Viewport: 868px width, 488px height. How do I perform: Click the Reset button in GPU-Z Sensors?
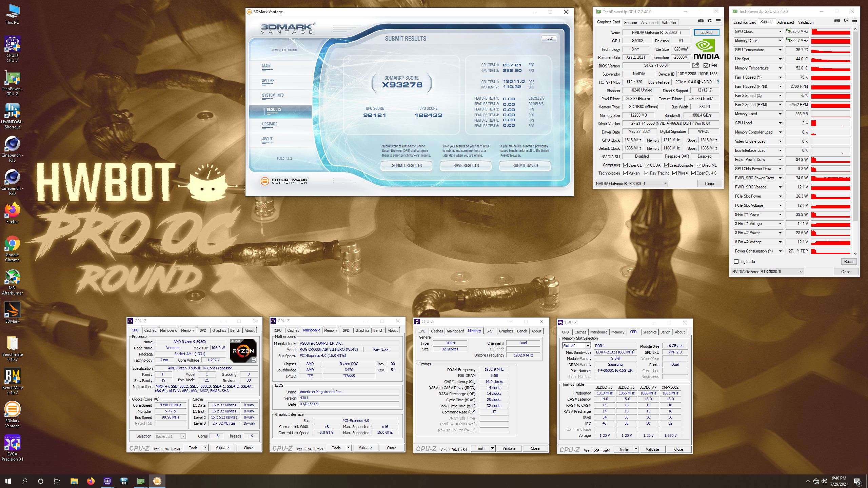[849, 261]
